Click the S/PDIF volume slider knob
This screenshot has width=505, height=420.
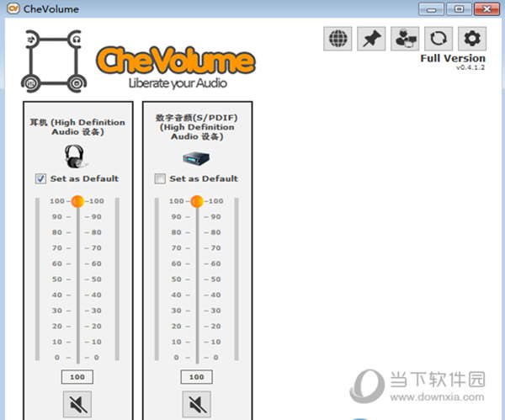197,201
